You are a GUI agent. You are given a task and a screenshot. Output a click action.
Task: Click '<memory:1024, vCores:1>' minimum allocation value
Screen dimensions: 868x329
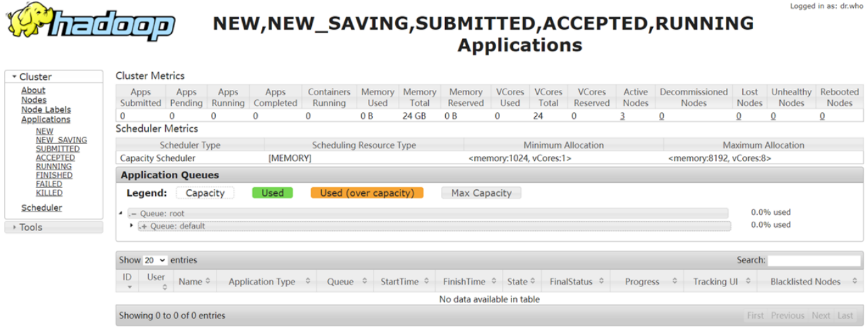520,158
